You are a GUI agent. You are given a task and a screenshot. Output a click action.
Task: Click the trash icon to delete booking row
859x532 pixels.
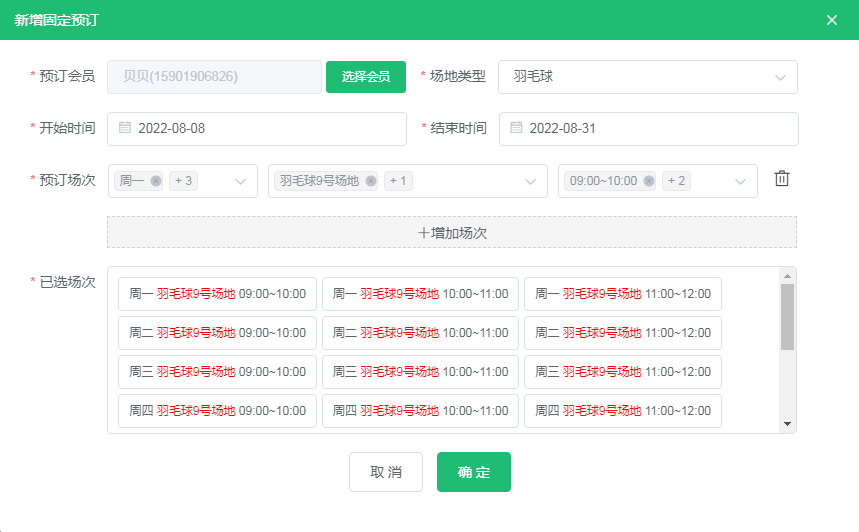782,179
